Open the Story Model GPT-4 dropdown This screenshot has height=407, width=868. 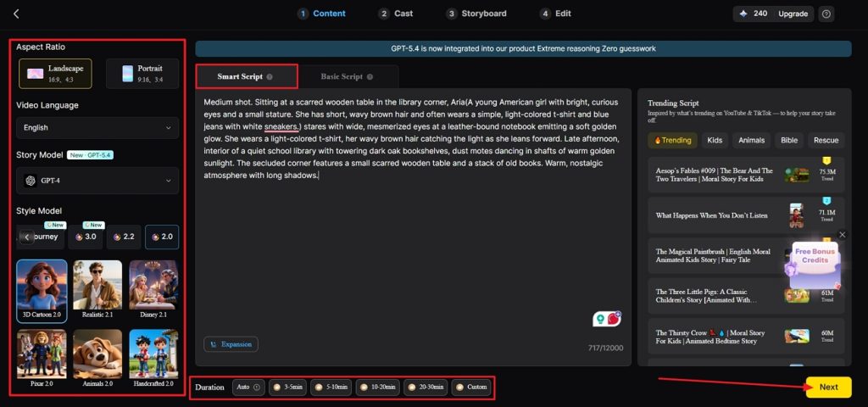tap(97, 181)
